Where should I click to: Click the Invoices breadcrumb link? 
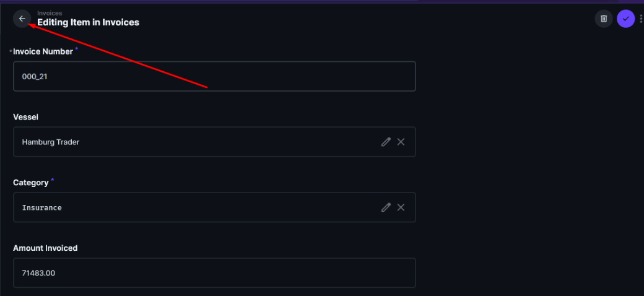click(x=50, y=13)
